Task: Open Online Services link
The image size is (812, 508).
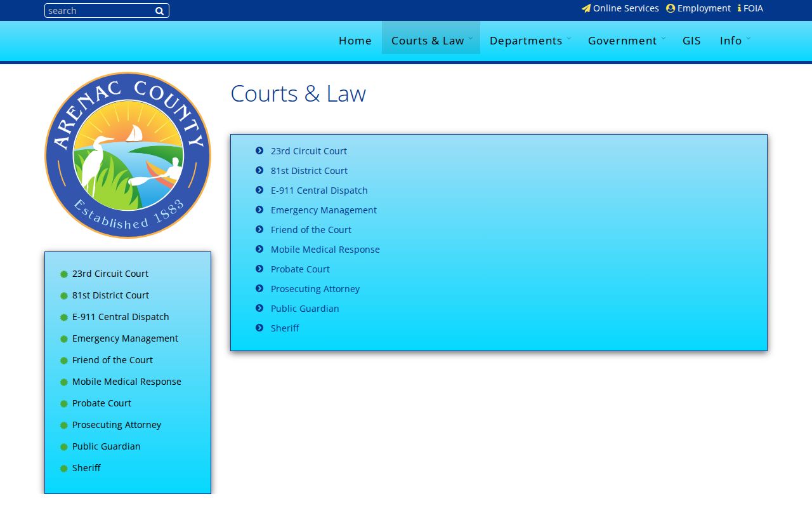Action: [626, 8]
